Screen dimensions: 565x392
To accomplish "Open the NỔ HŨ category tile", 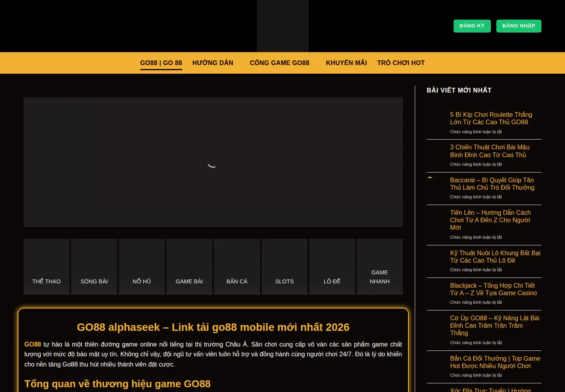I will [142, 267].
